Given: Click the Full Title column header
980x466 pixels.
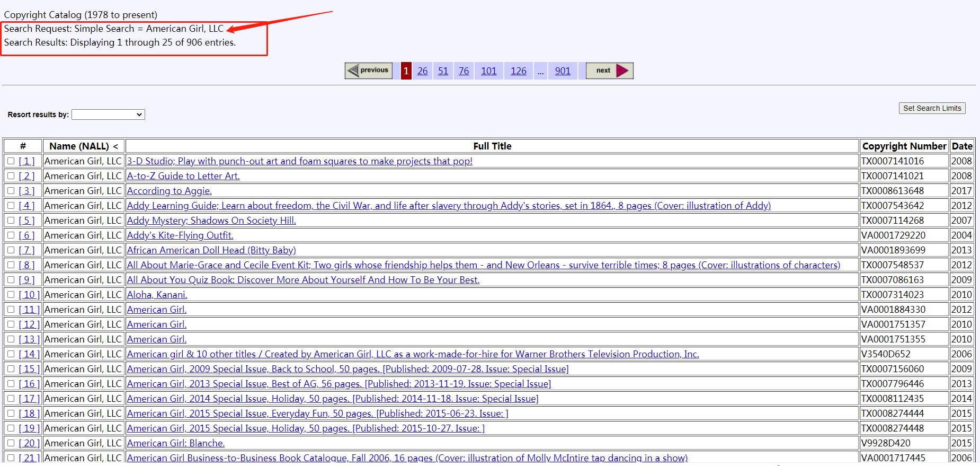Looking at the screenshot, I should pyautogui.click(x=492, y=146).
